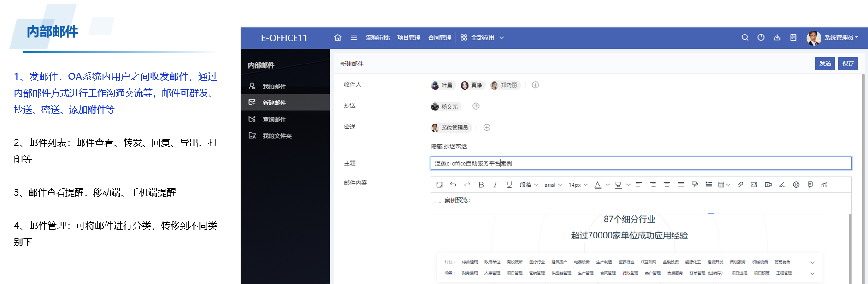Select recipient chip 夏静
Image resolution: width=868 pixels, height=284 pixels.
click(472, 85)
